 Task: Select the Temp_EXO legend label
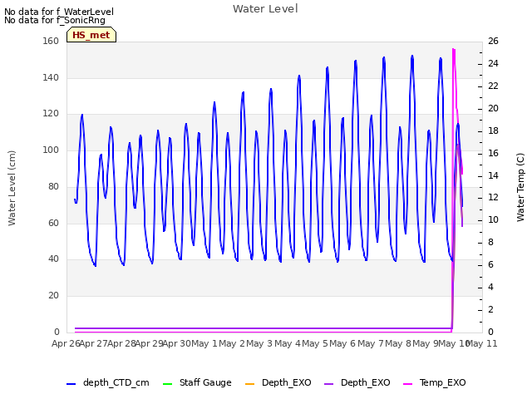[x=442, y=382]
